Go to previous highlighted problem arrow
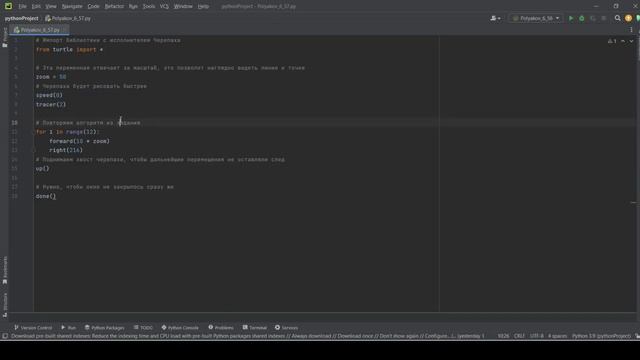The width and height of the screenshot is (640, 360). (x=623, y=41)
